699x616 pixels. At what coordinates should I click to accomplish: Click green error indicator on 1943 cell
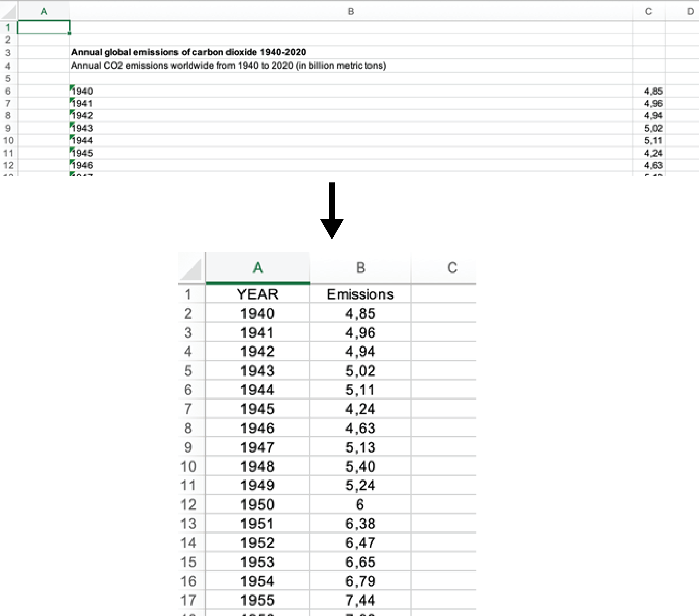point(72,124)
